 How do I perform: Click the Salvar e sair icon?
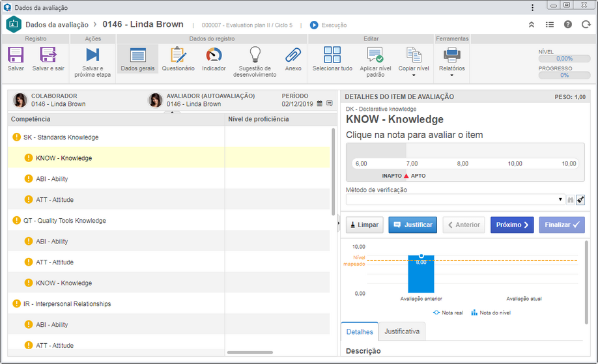48,55
